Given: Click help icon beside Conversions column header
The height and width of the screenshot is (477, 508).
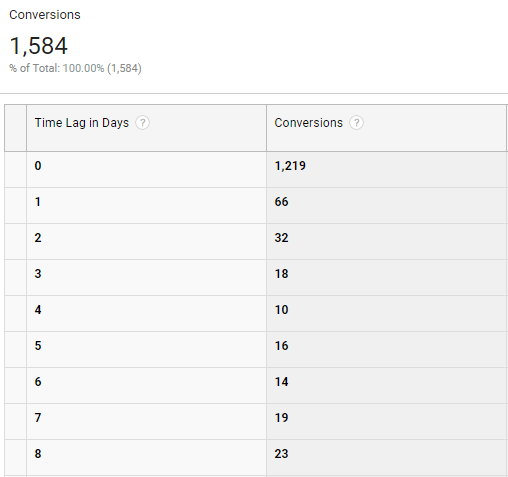Looking at the screenshot, I should click(356, 123).
